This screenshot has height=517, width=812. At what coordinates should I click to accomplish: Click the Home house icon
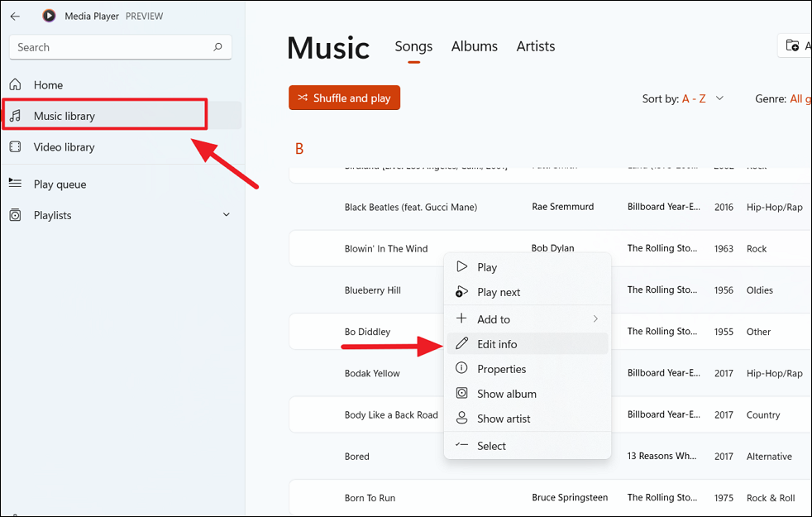pos(16,84)
